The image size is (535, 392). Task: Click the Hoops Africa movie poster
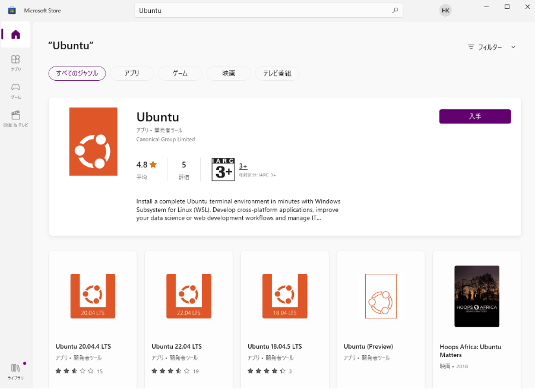477,296
